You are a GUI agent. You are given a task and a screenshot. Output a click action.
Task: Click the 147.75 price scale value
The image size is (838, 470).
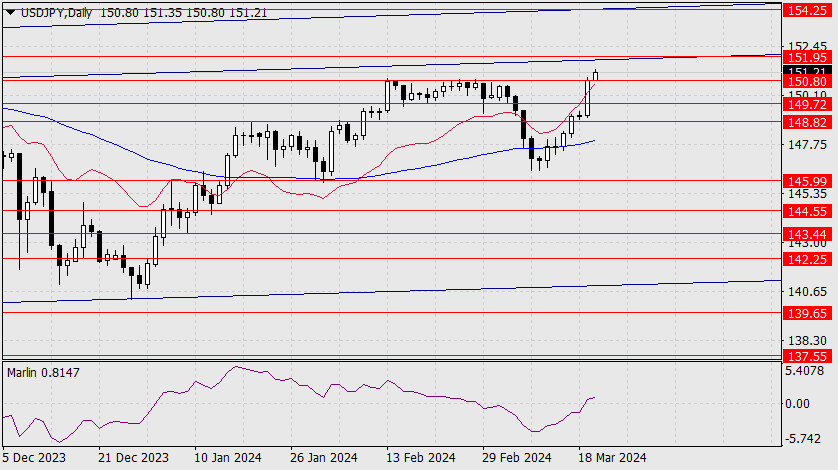coord(807,144)
